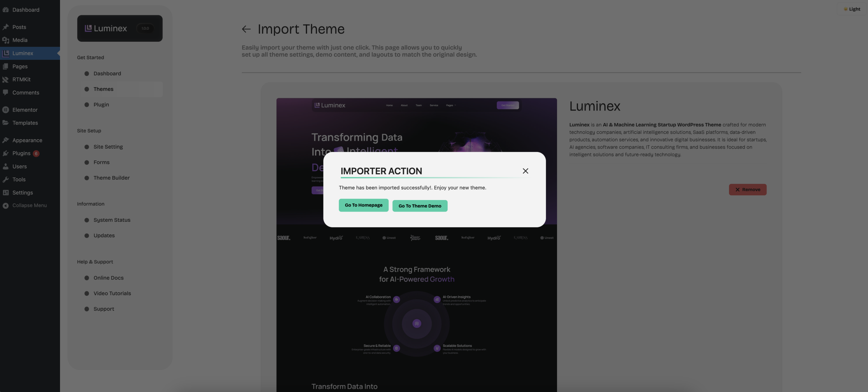Click the back arrow beside Import Theme

click(x=246, y=29)
